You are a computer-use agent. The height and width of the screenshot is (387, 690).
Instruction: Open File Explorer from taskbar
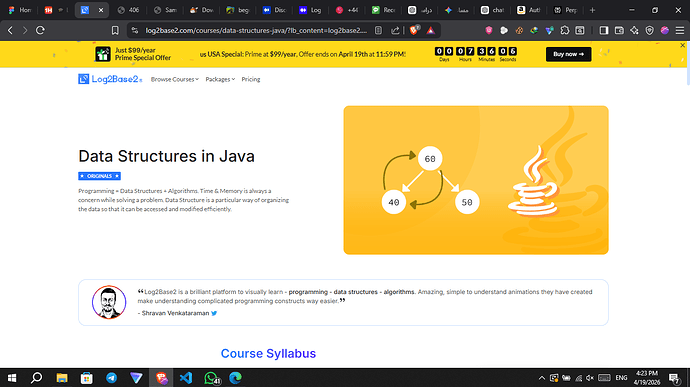(62, 378)
